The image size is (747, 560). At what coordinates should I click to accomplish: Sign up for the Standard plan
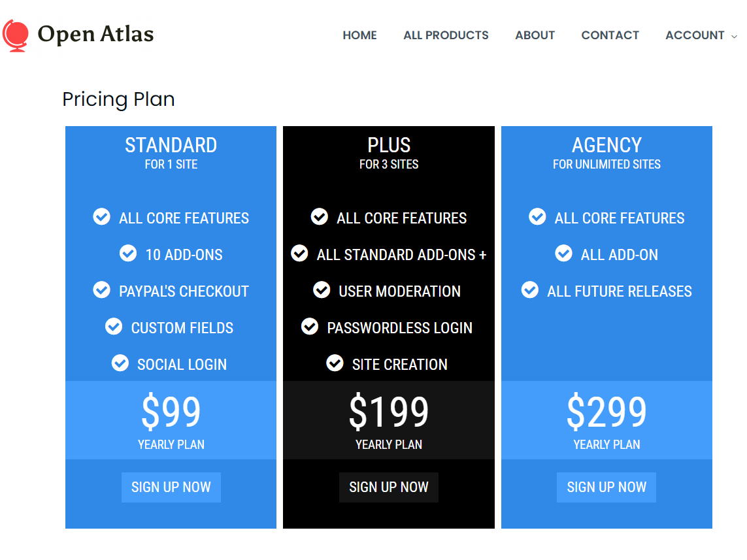pyautogui.click(x=171, y=487)
